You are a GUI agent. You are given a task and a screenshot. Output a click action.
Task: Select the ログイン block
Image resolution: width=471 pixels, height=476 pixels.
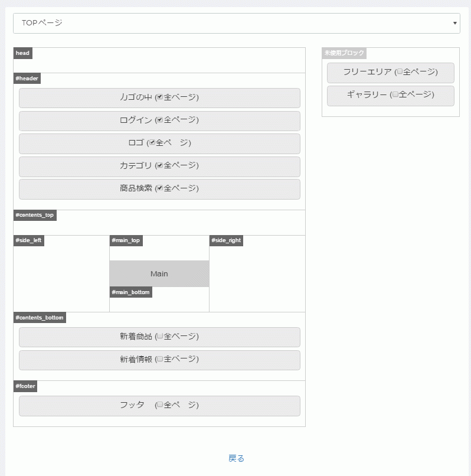159,121
